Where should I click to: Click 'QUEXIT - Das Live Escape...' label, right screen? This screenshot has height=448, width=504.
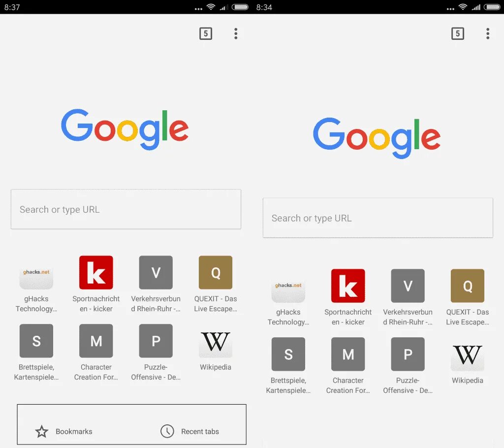[468, 317]
